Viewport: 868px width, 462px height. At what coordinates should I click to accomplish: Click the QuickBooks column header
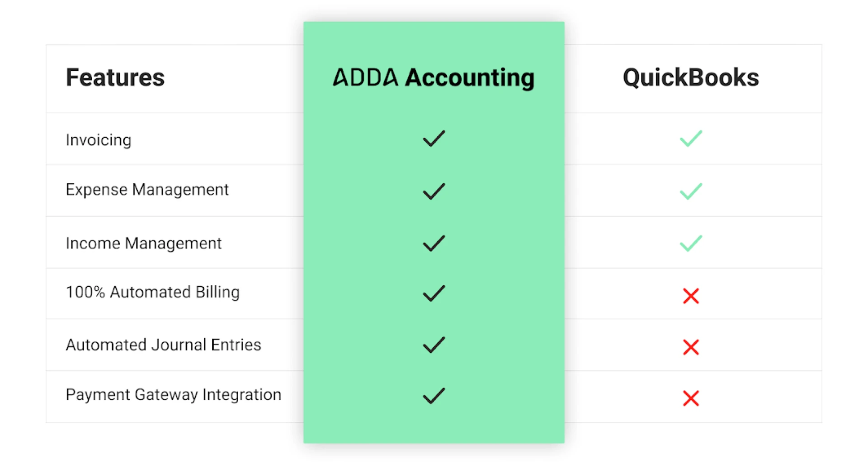point(691,77)
